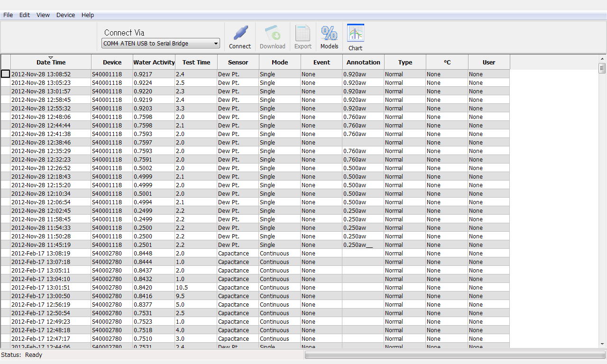Click the Type column header
The image size is (607, 364).
coord(405,62)
